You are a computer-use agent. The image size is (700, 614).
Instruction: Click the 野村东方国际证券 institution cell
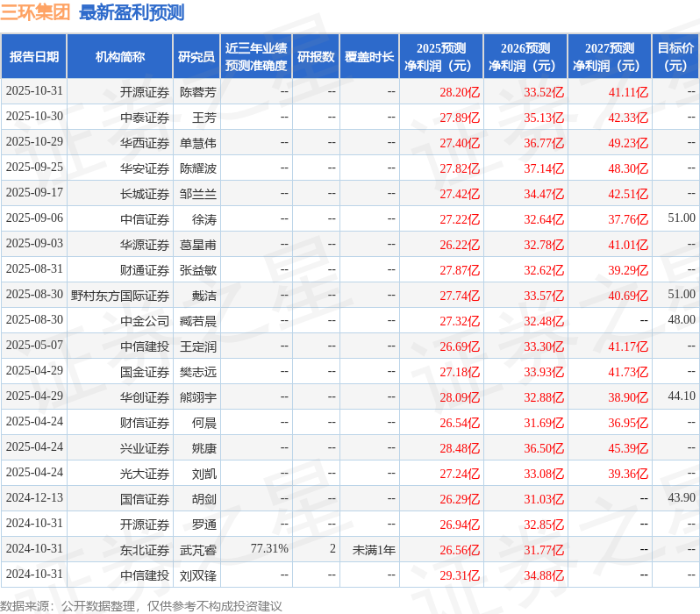coord(120,296)
